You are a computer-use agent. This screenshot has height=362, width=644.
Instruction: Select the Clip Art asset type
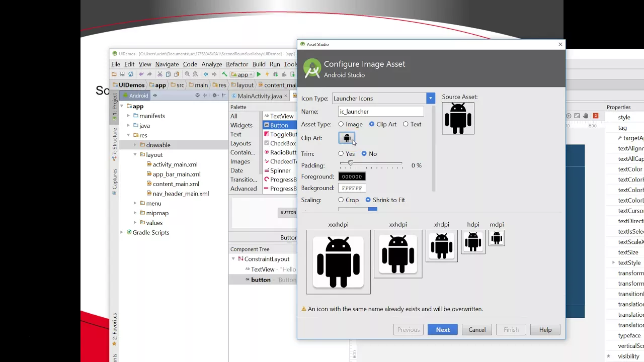[x=383, y=124]
